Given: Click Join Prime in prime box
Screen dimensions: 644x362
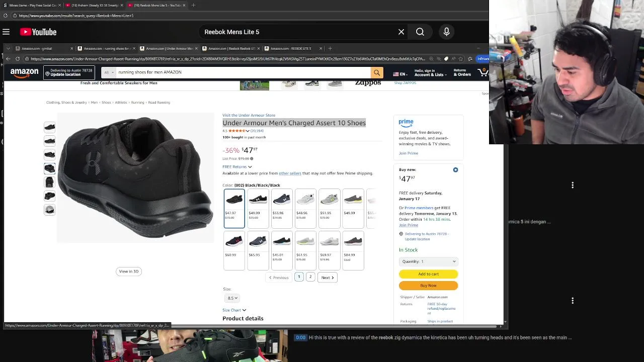Looking at the screenshot, I should click(409, 153).
